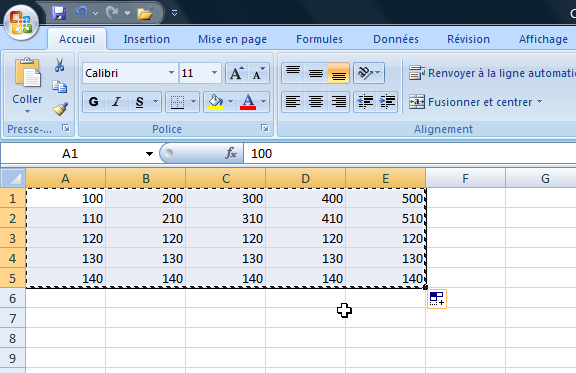Open the Police dialog launcher
576x373 pixels.
pyautogui.click(x=264, y=128)
